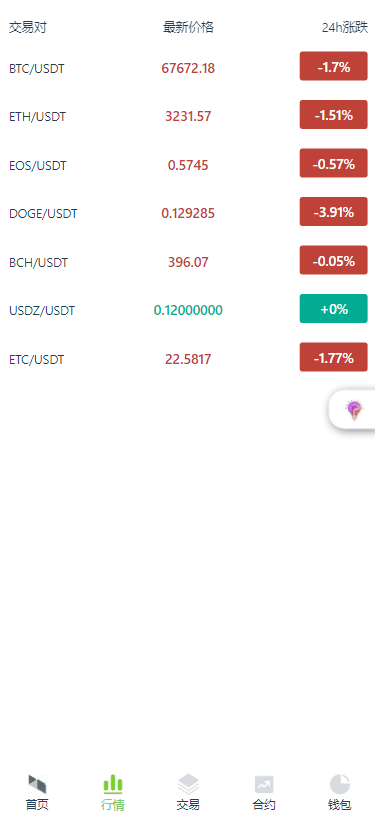
Task: Open the ETH/USDT trading pair
Action: [38, 116]
